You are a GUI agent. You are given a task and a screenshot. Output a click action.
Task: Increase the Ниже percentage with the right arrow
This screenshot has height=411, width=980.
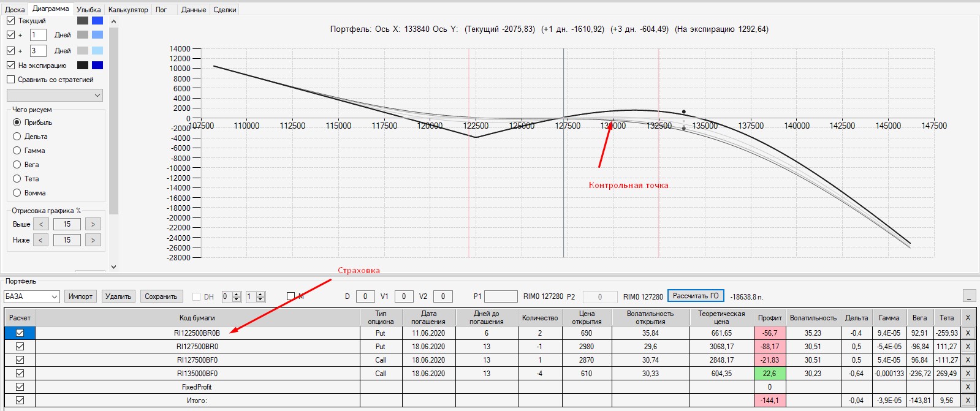click(x=93, y=240)
